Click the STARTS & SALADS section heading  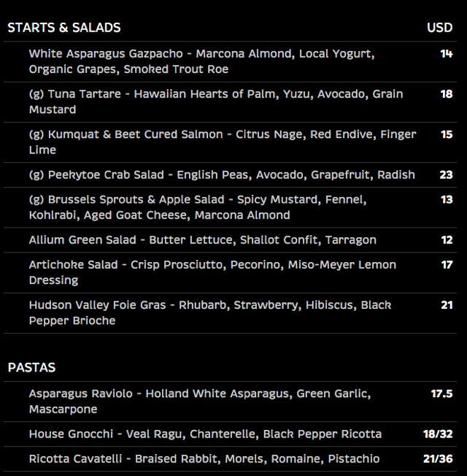[64, 28]
